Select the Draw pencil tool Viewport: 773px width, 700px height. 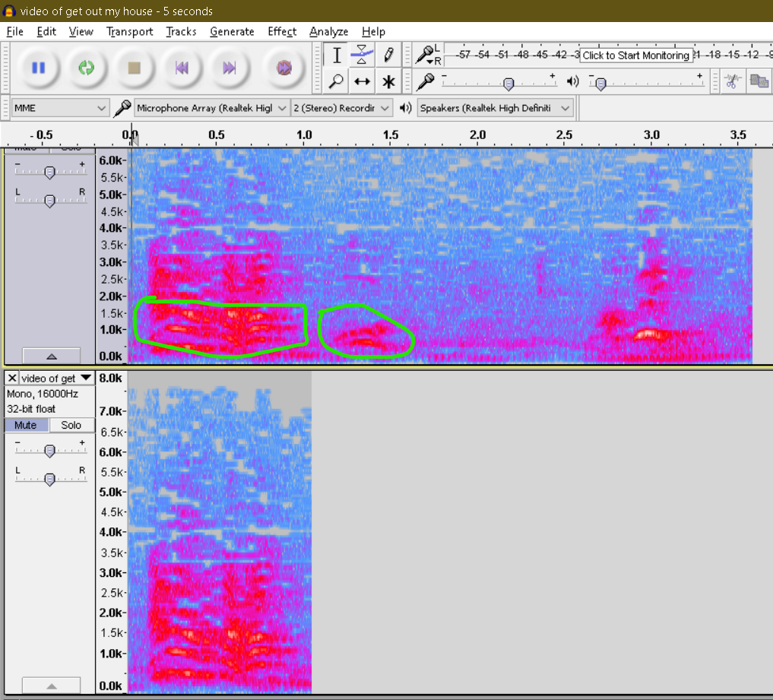388,55
